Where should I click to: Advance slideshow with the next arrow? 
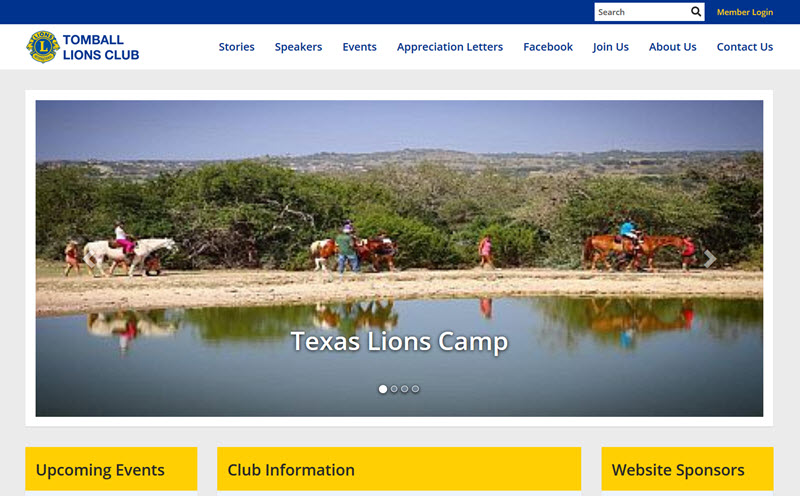pyautogui.click(x=710, y=259)
